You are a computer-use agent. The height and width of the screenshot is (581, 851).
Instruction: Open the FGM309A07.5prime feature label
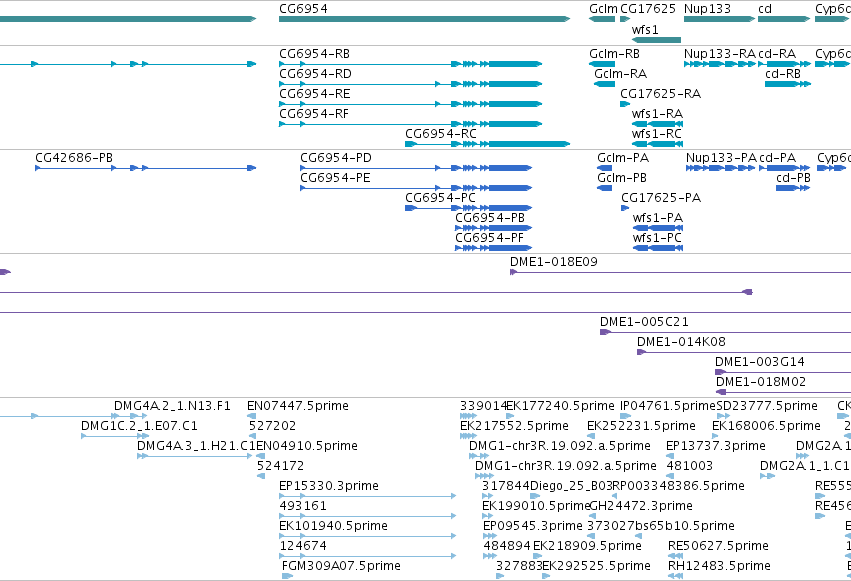coord(341,567)
